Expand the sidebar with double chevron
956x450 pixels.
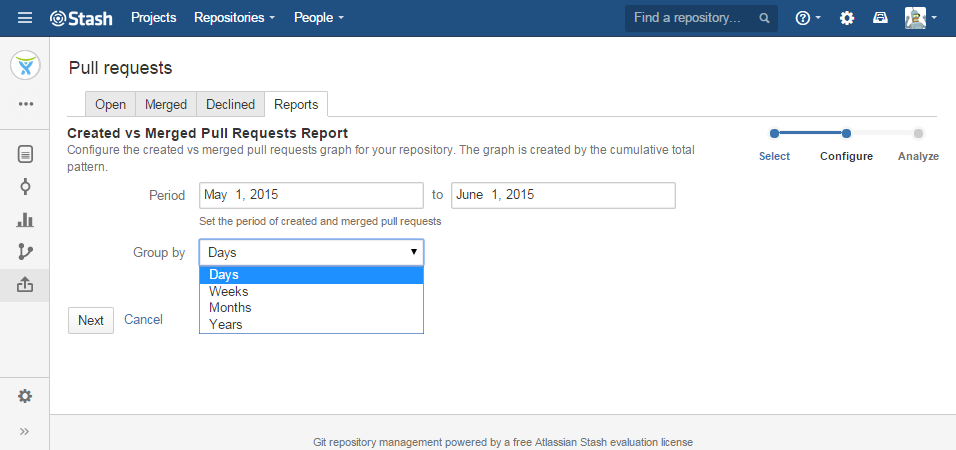pyautogui.click(x=25, y=431)
